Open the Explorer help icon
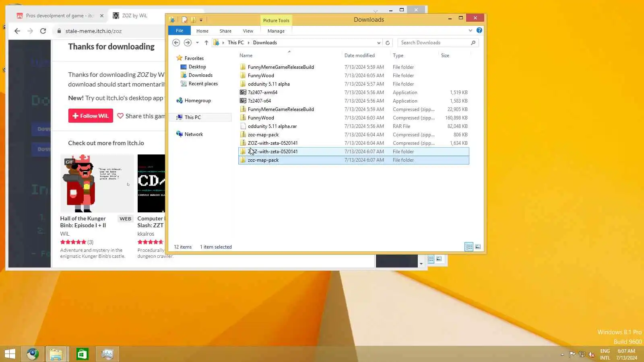This screenshot has width=644, height=362. 479,30
